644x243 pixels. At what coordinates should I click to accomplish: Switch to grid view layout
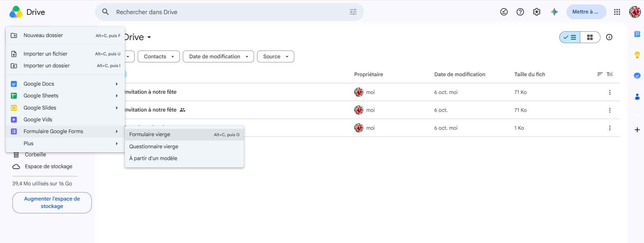[590, 37]
